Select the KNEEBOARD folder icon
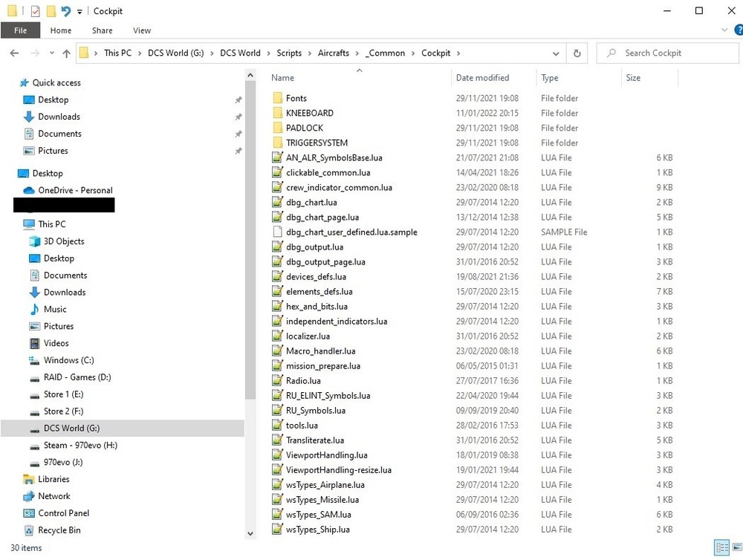Screen dimensions: 743x560 point(278,113)
